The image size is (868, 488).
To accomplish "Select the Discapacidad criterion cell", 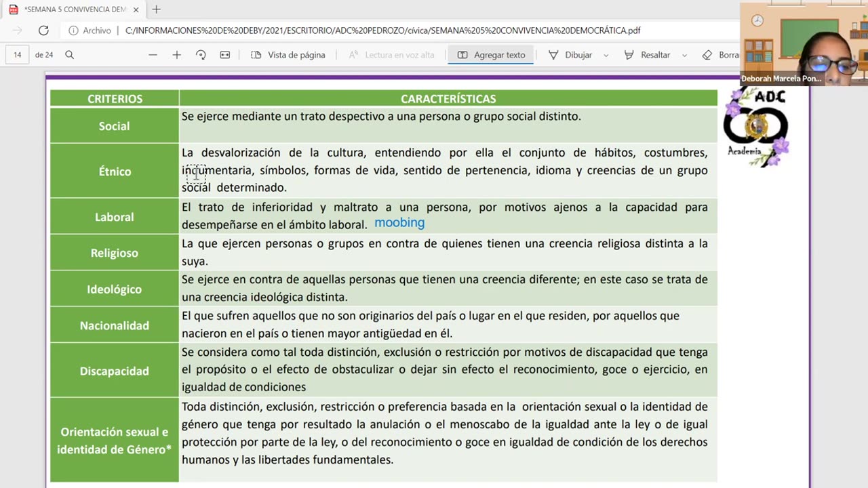I will pyautogui.click(x=115, y=371).
